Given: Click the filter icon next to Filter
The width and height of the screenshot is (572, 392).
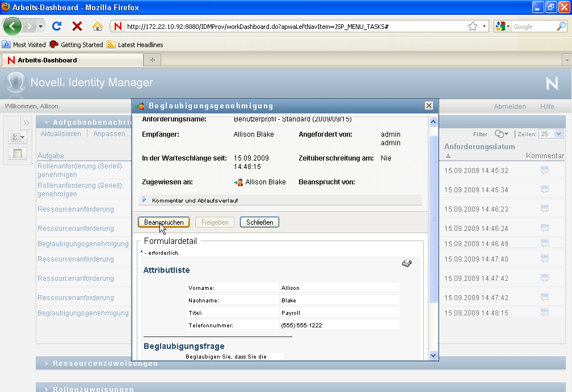Looking at the screenshot, I should (501, 134).
